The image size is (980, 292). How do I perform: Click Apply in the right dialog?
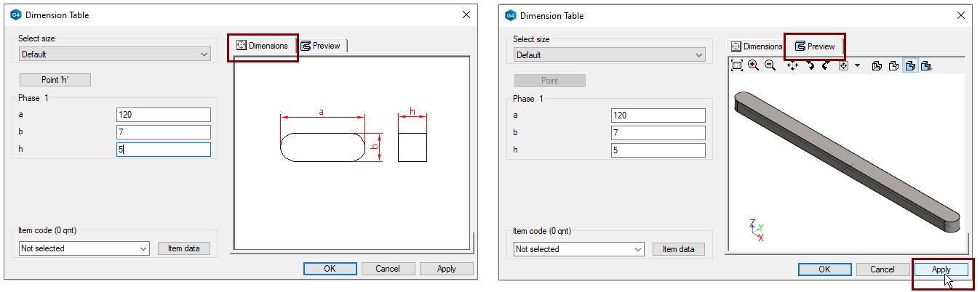941,269
